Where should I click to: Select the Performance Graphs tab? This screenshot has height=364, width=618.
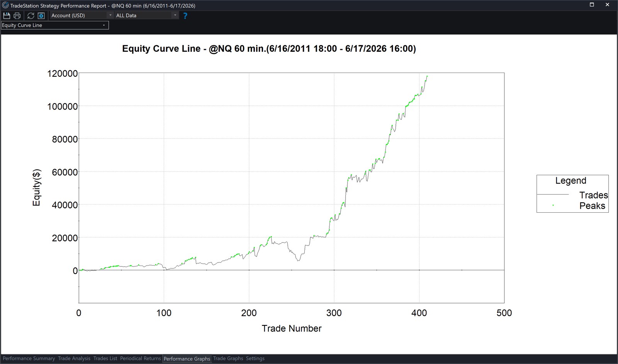(x=187, y=359)
